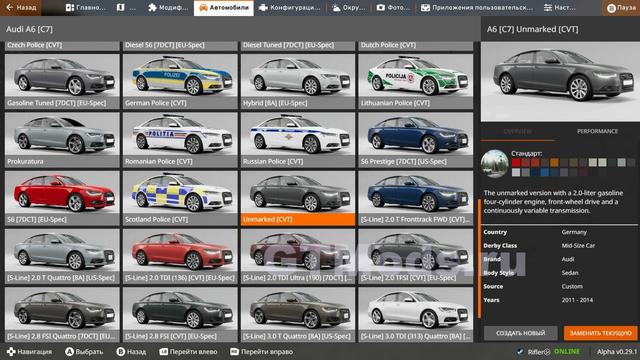Click the ONLINE status indicator
This screenshot has height=360, width=640.
(566, 351)
